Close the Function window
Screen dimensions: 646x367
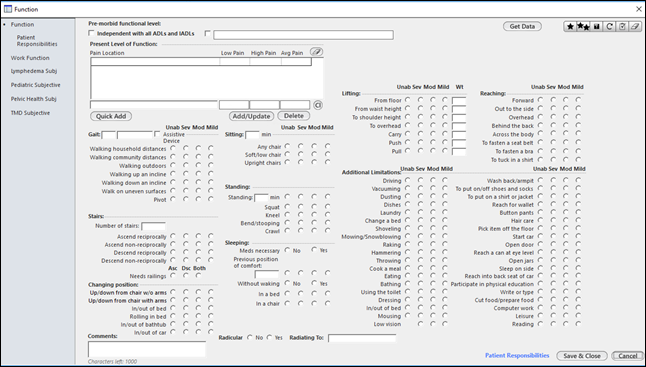pyautogui.click(x=638, y=9)
